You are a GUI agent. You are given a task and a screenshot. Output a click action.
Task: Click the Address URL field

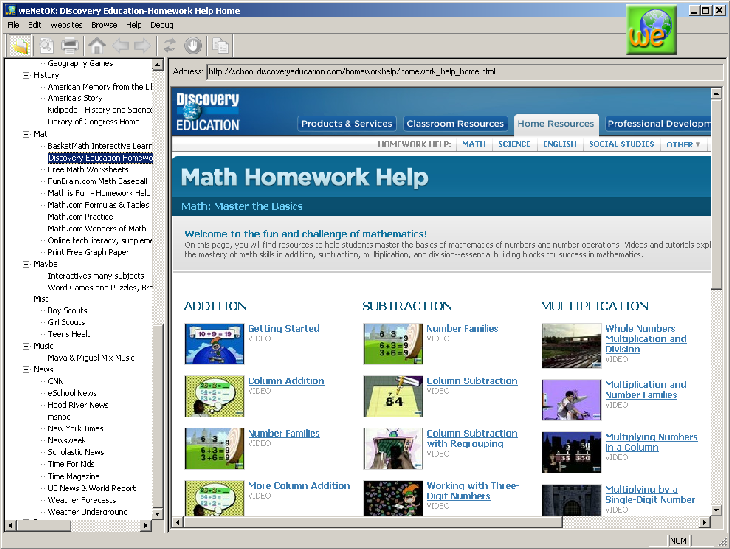pyautogui.click(x=464, y=72)
